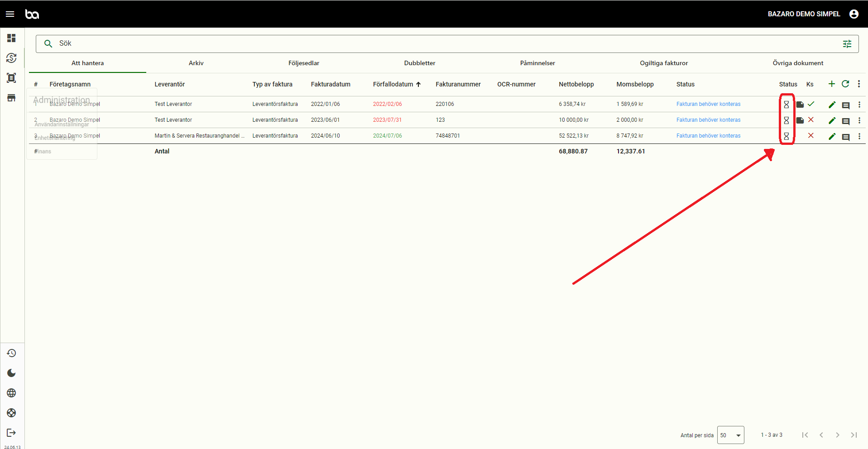
Task: Open the search filter settings icon
Action: coord(847,44)
